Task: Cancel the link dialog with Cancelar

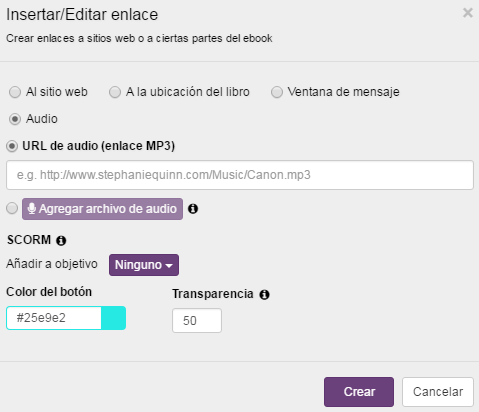Action: (x=438, y=392)
